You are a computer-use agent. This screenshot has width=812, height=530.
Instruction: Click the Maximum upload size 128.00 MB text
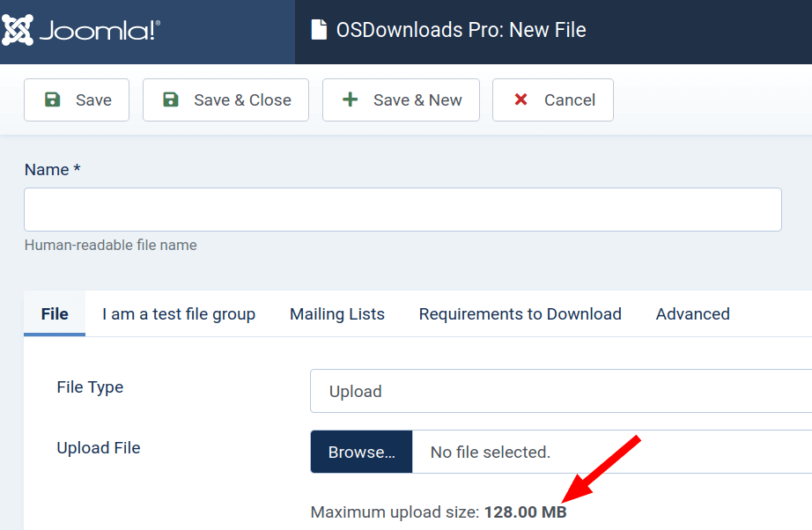(439, 512)
